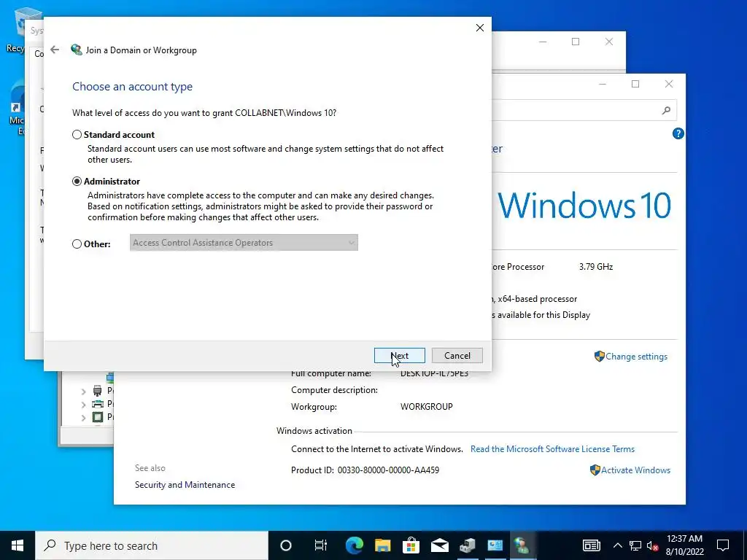Go back using the wizard back arrow
The width and height of the screenshot is (747, 560).
[55, 50]
